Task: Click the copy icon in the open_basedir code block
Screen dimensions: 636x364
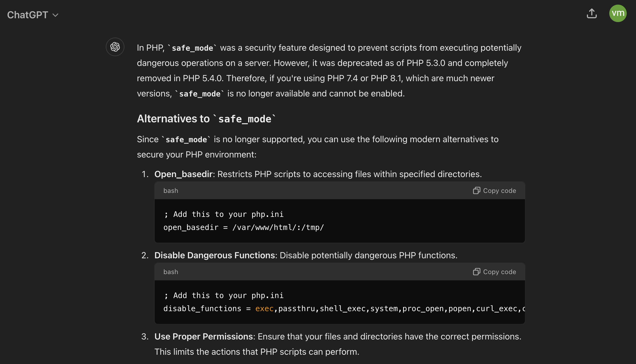Action: (476, 190)
